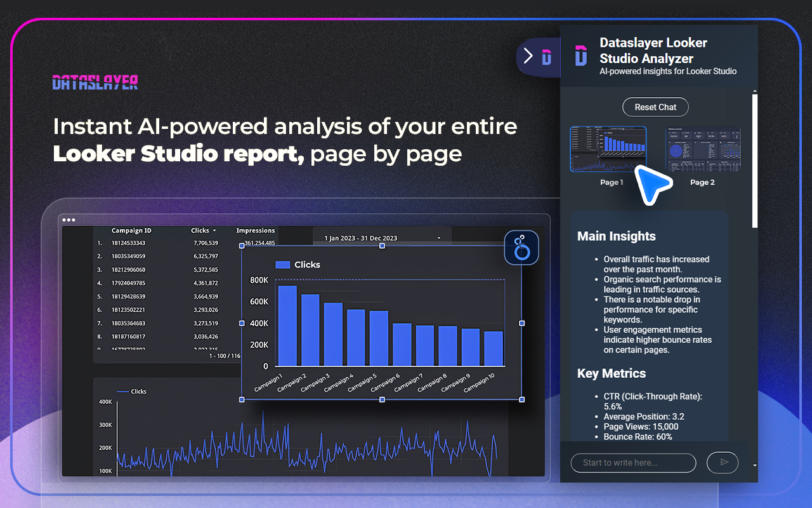
Task: Click the paper-plane send icon in the chat bar
Action: pyautogui.click(x=723, y=463)
